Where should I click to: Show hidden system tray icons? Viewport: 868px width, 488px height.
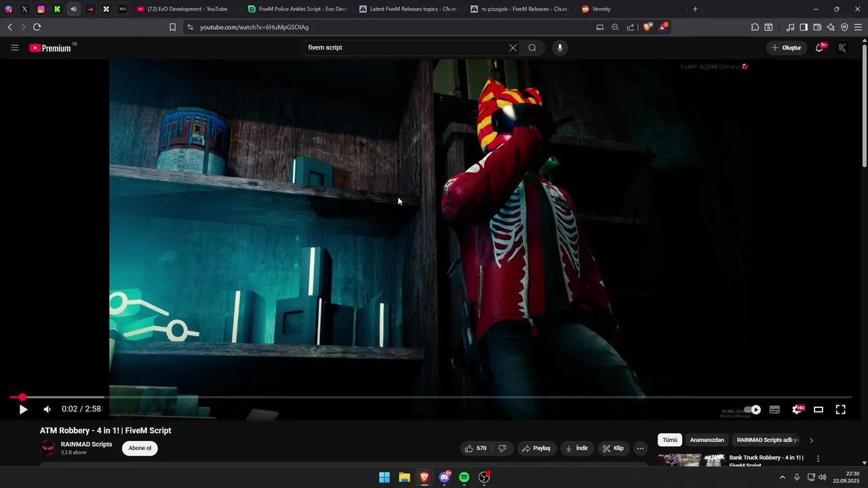click(782, 477)
